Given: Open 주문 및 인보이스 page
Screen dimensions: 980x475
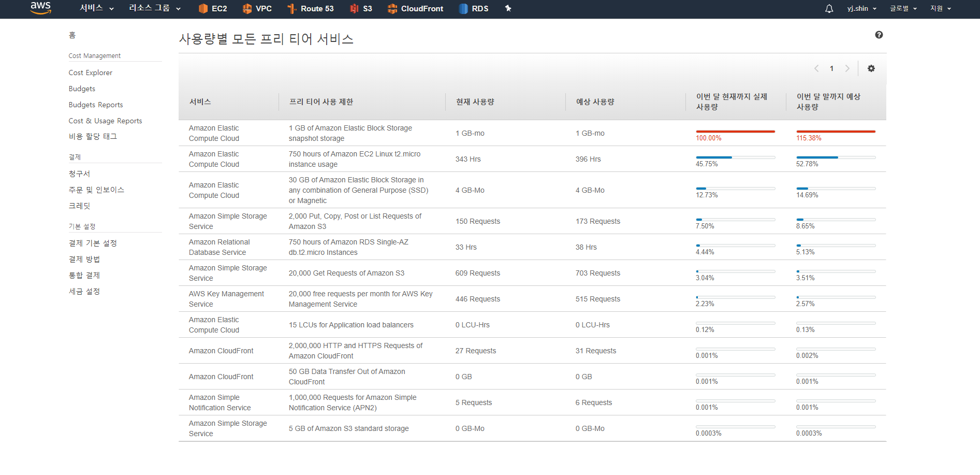Looking at the screenshot, I should tap(96, 190).
